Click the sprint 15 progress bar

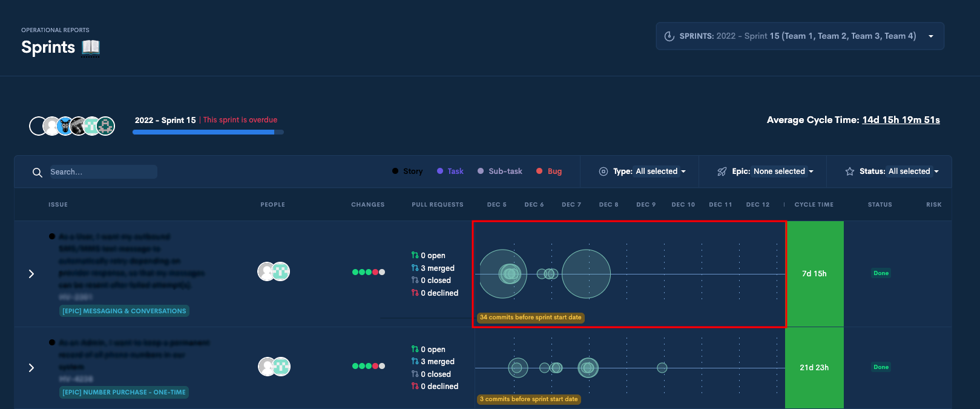click(208, 132)
